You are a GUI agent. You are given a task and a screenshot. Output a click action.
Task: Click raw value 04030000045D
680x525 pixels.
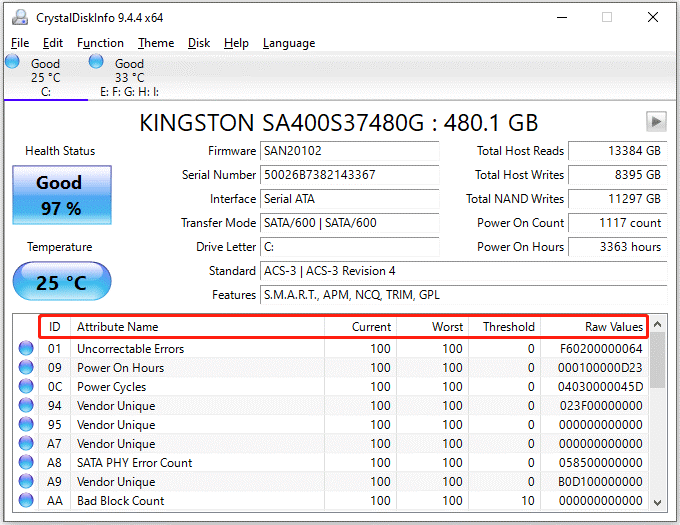click(600, 387)
